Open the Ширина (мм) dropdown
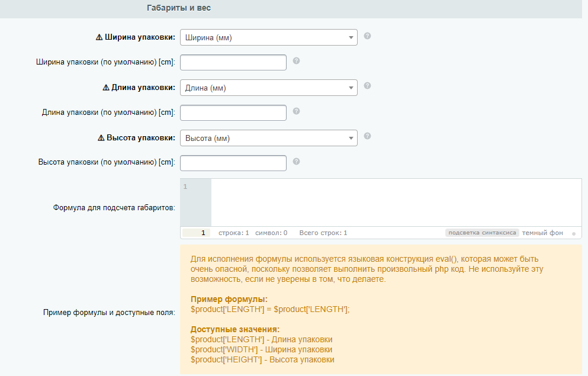Image resolution: width=588 pixels, height=376 pixels. [x=268, y=37]
